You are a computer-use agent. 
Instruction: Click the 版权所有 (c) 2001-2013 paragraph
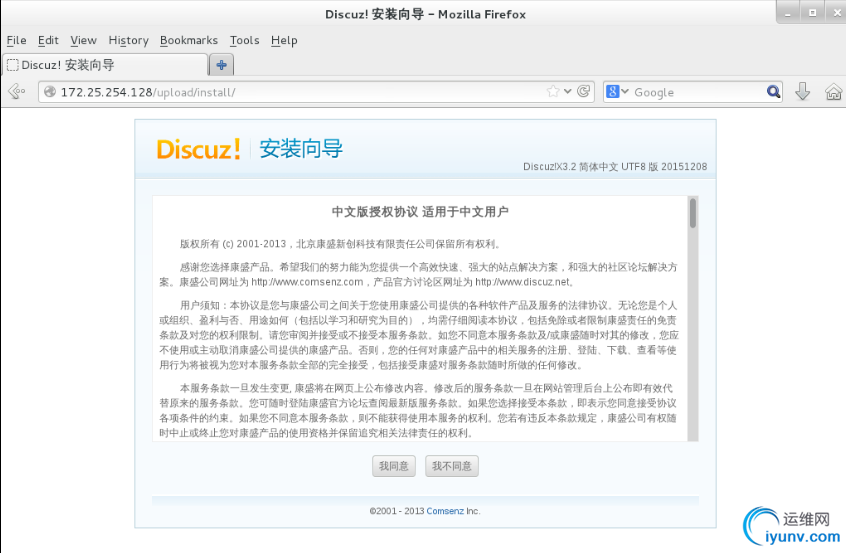point(340,244)
